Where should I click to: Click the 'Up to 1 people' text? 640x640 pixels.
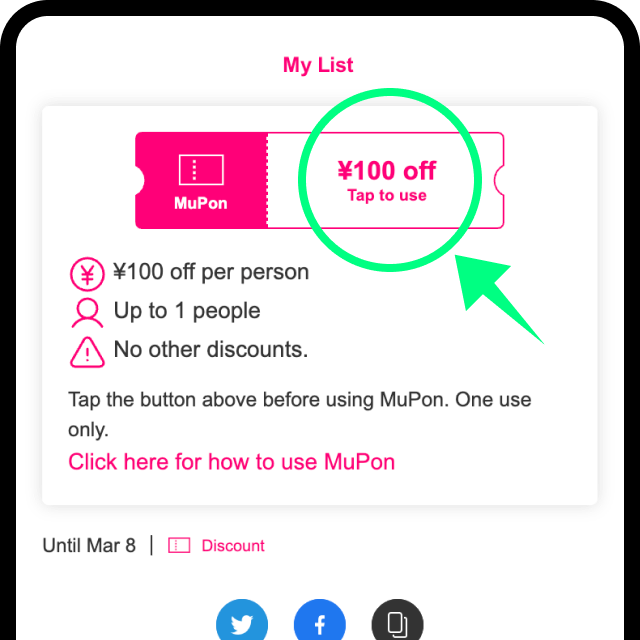[x=187, y=311]
